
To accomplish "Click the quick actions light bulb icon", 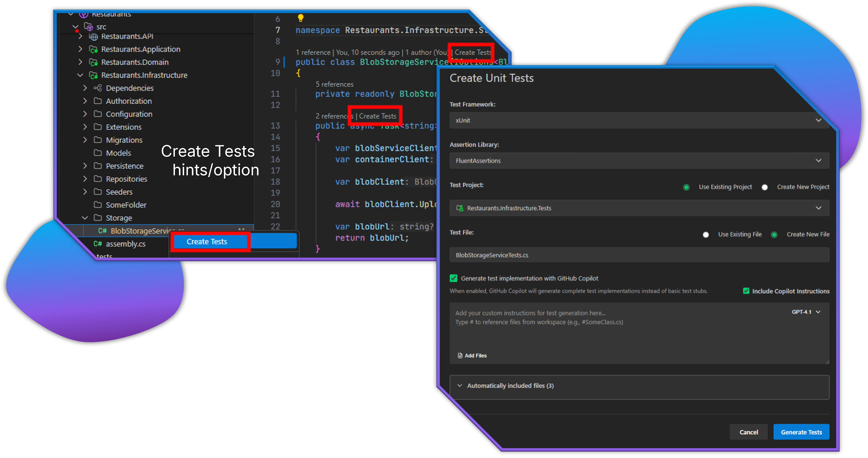I will pyautogui.click(x=301, y=18).
